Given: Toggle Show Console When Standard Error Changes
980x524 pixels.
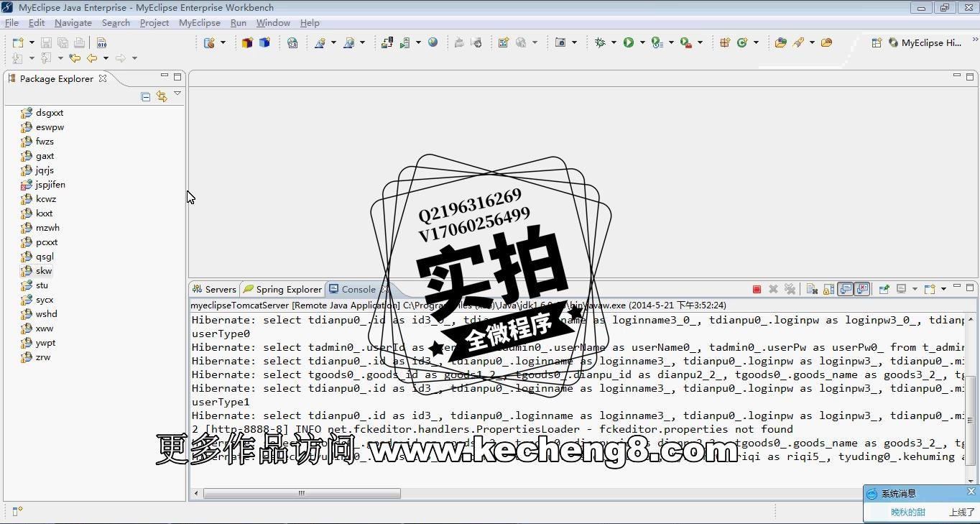Looking at the screenshot, I should coord(862,289).
